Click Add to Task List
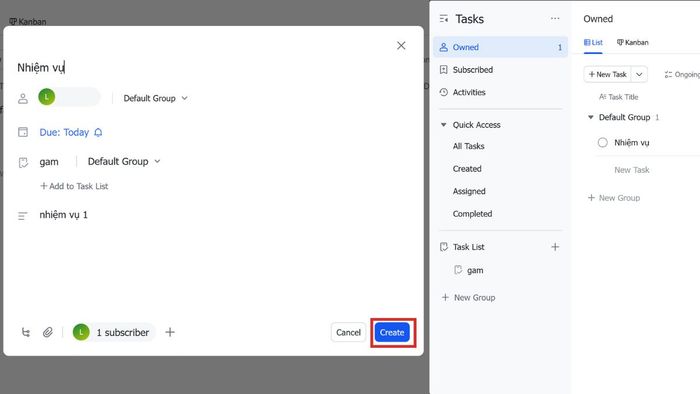This screenshot has width=700, height=394. (74, 186)
